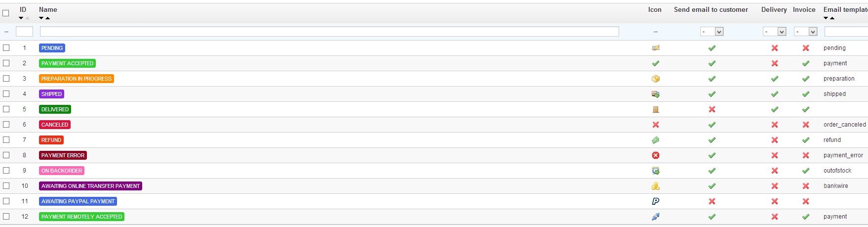Sort Name column ascending arrow

pos(48,18)
